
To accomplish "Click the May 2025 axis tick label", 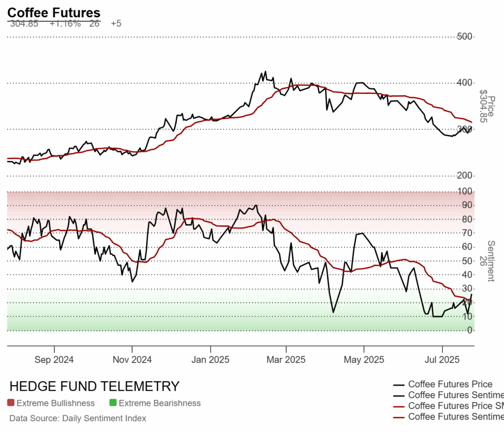I will [x=364, y=359].
